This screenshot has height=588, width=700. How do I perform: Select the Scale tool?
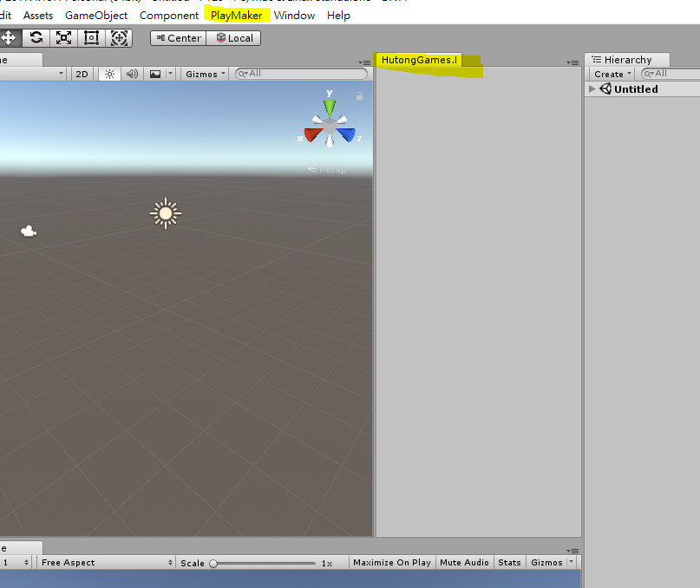64,38
